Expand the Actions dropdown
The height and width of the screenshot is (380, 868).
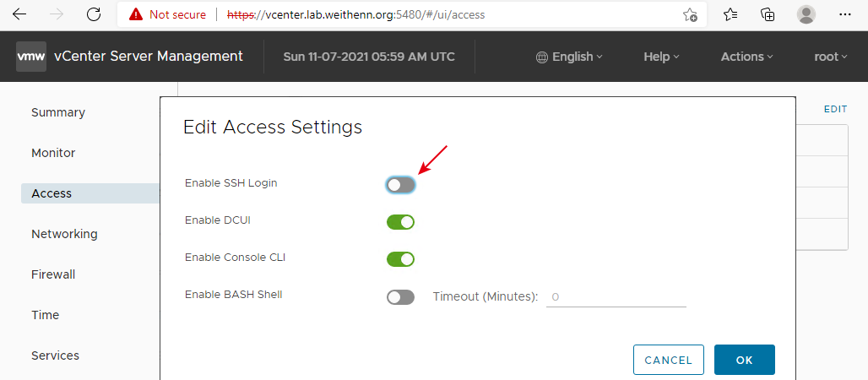[746, 57]
